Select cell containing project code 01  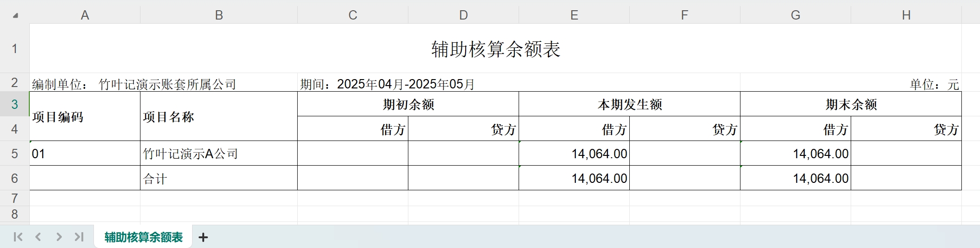(x=85, y=154)
